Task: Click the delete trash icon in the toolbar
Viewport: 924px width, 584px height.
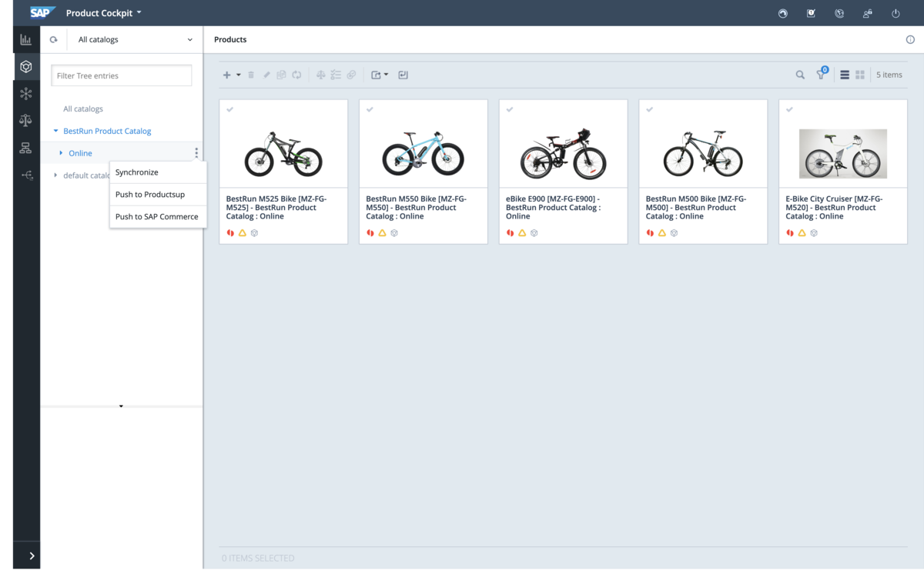Action: pyautogui.click(x=251, y=75)
